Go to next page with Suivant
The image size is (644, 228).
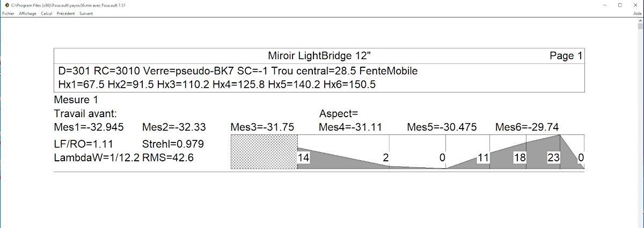coord(86,13)
